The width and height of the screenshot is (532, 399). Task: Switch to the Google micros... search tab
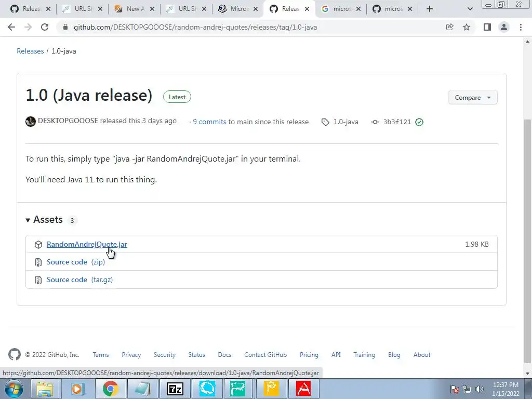click(x=341, y=9)
